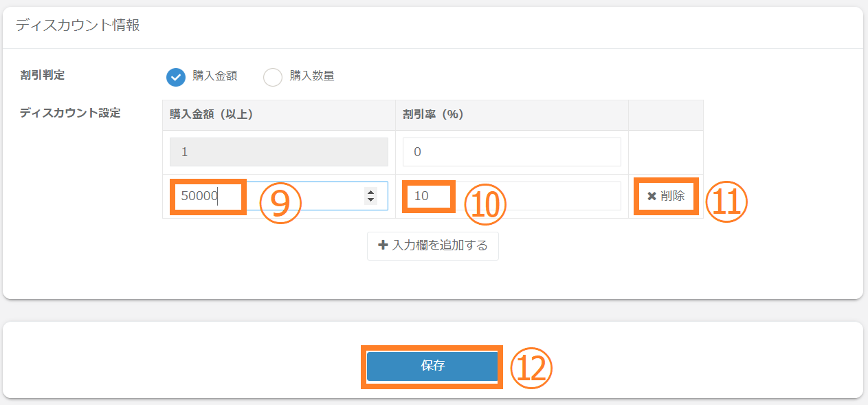The image size is (868, 405).
Task: Click the discount rate field containing 10
Action: coord(511,196)
